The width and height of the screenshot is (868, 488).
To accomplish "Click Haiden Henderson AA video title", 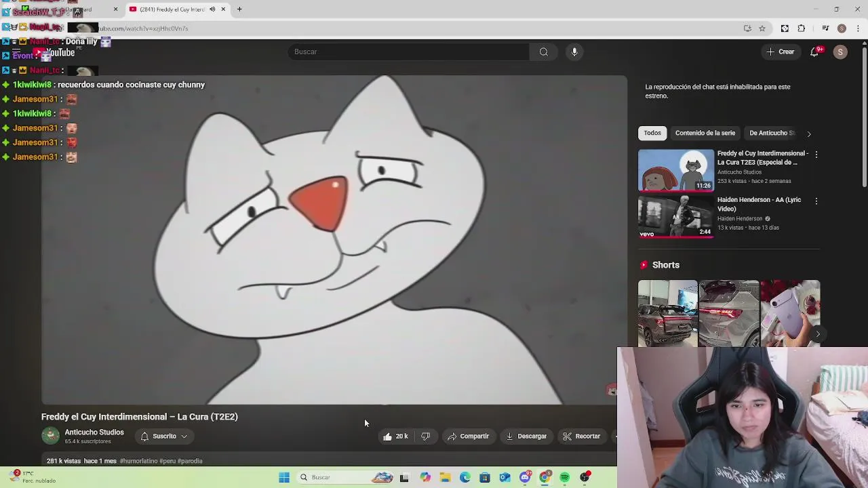I will click(x=759, y=204).
